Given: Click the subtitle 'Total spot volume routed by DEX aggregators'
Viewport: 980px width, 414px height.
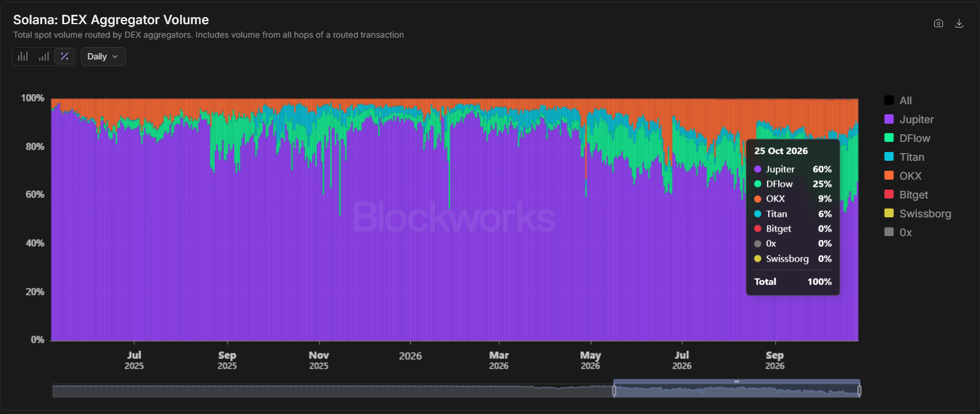Looking at the screenshot, I should pos(103,35).
